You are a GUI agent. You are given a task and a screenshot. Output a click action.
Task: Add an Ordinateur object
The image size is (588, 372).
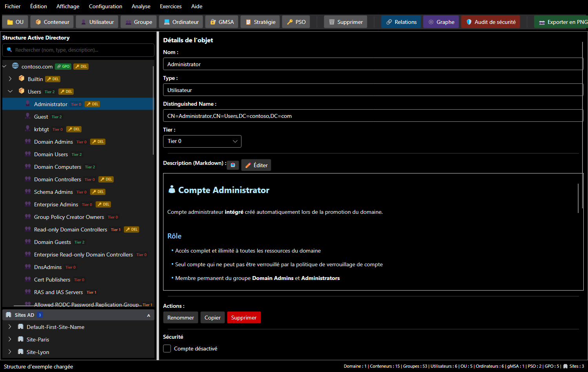click(181, 22)
